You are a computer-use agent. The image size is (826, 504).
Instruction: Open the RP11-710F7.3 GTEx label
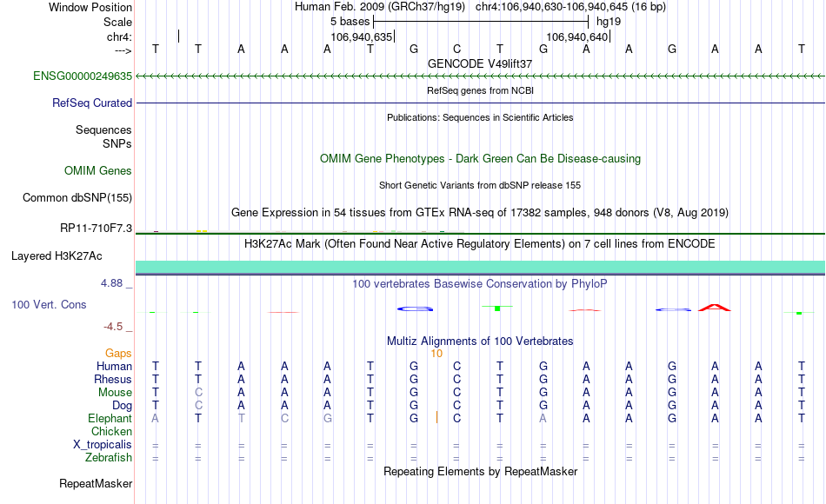[96, 228]
